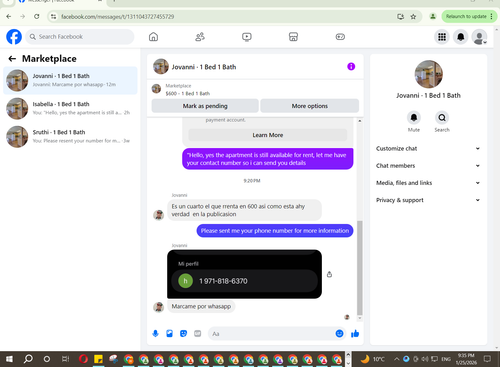
Task: Share the phone number image message
Action: 329,274
